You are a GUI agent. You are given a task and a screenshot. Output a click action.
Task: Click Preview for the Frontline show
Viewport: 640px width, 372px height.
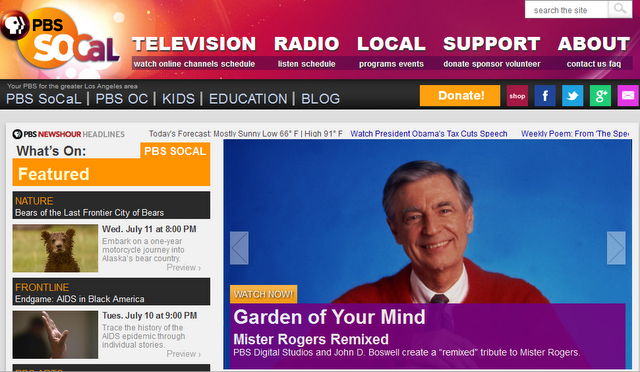tap(184, 354)
